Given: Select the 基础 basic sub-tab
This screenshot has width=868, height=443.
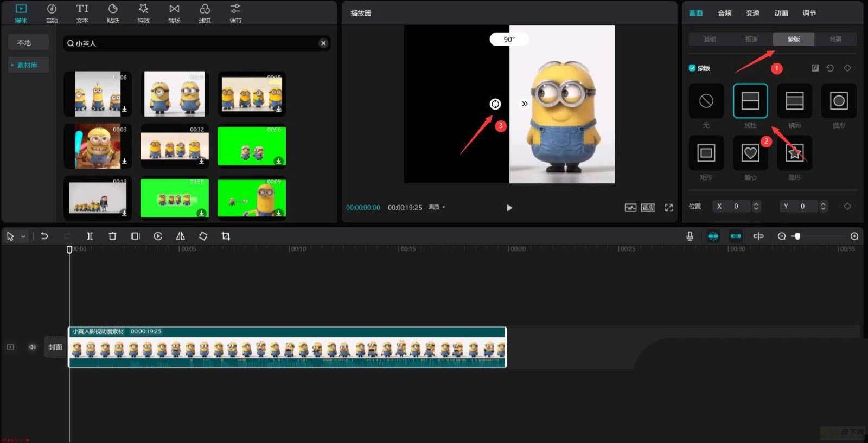Looking at the screenshot, I should (710, 39).
